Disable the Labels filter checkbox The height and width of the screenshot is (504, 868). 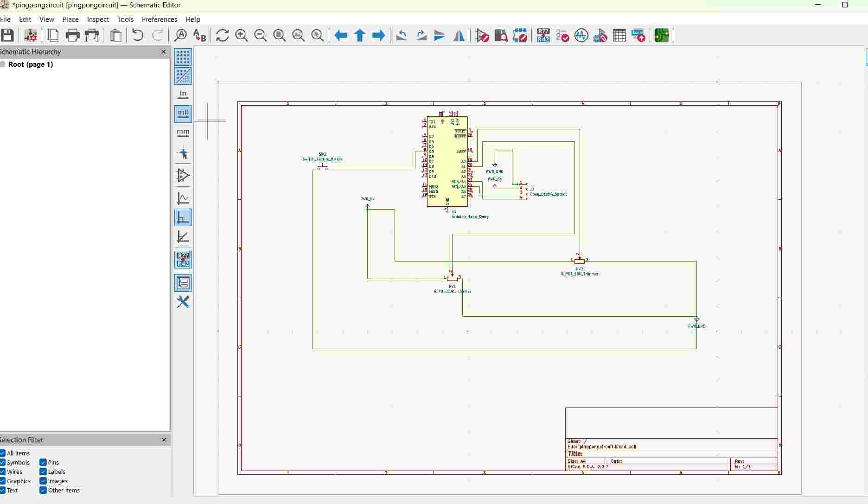(x=42, y=472)
